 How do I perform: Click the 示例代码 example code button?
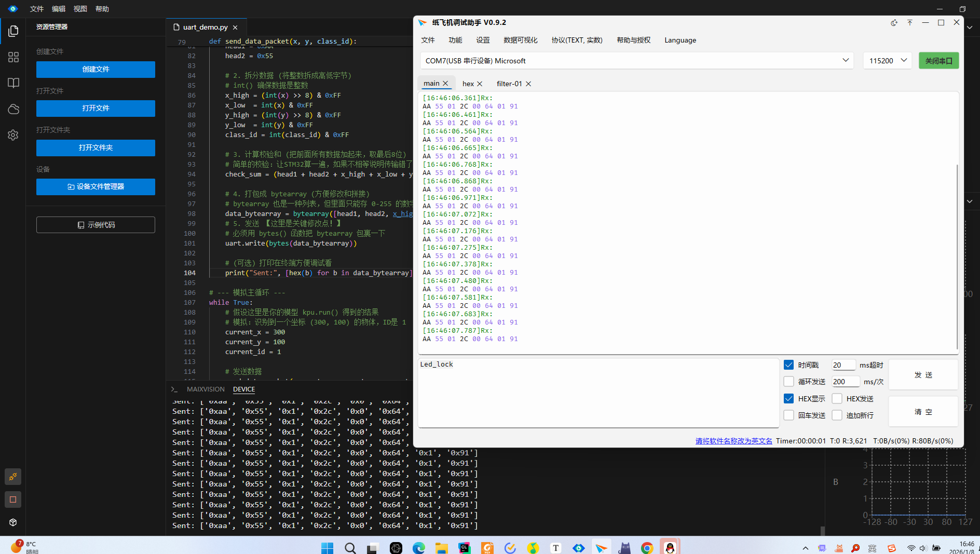coord(96,225)
